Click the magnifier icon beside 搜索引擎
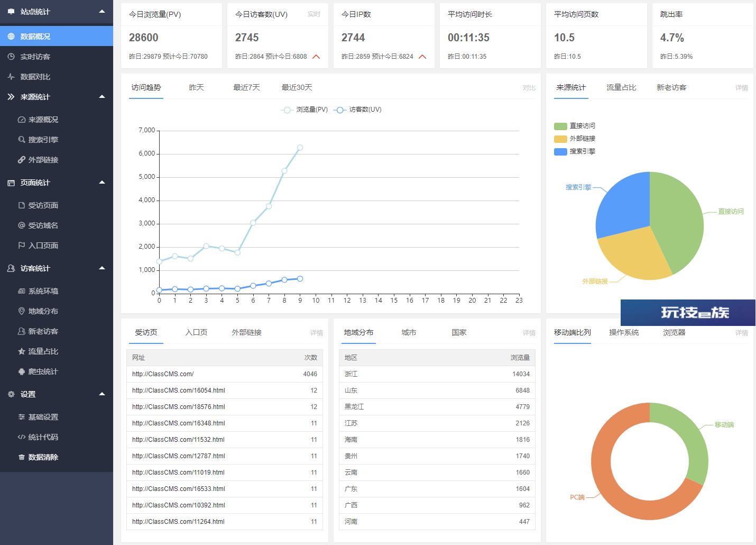 click(22, 140)
